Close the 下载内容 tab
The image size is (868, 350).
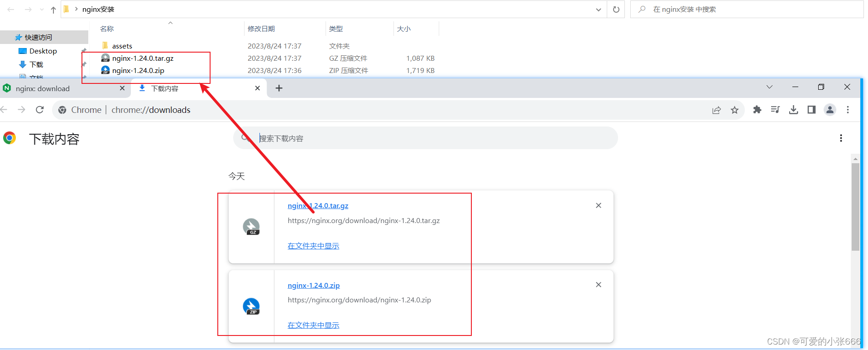coord(257,88)
